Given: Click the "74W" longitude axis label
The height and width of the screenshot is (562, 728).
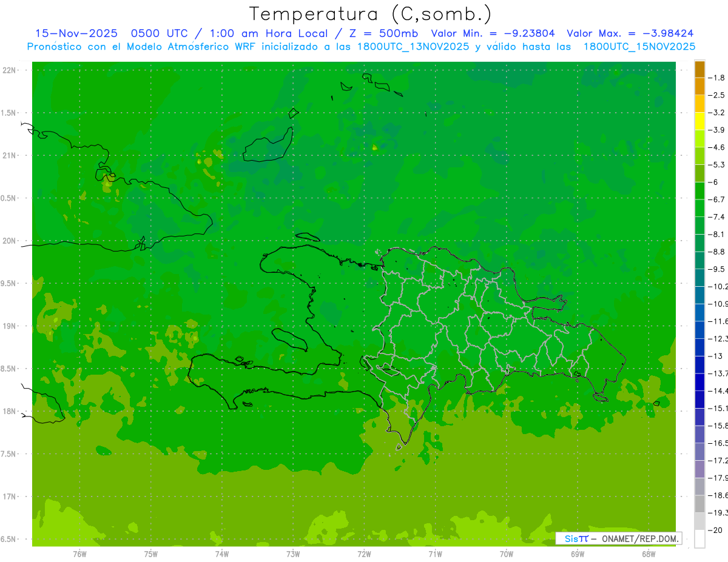Looking at the screenshot, I should coord(222,554).
